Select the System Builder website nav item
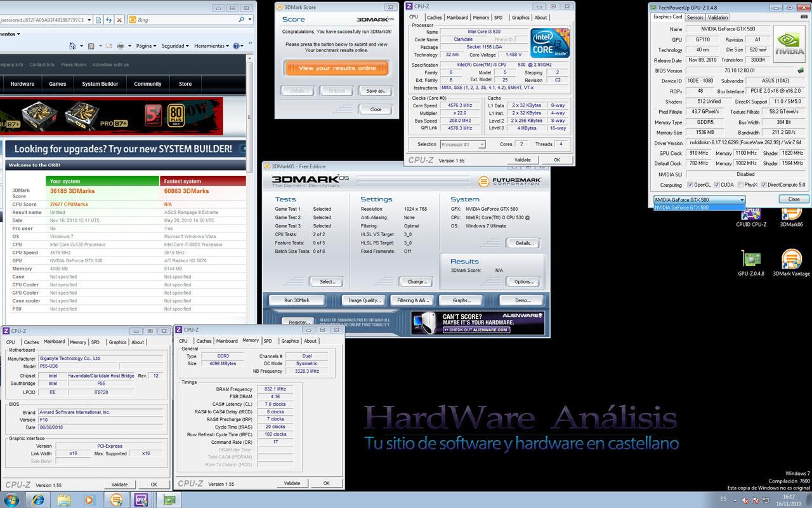 tap(100, 84)
